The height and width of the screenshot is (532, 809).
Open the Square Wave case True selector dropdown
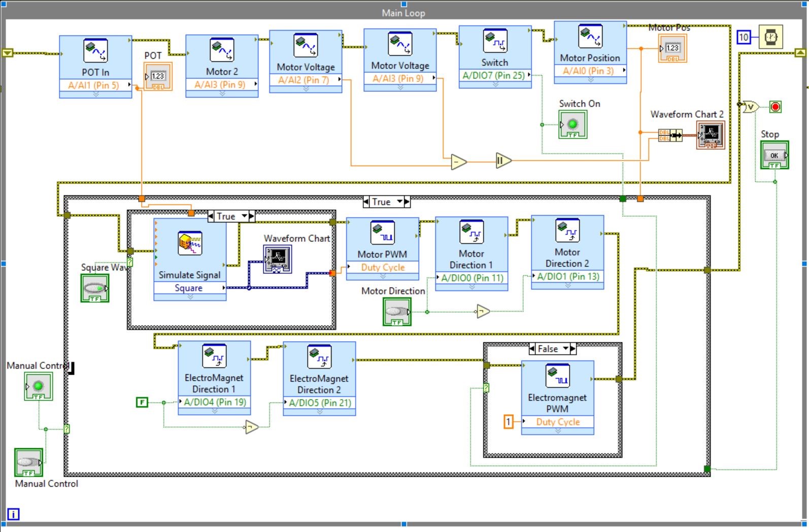[244, 216]
